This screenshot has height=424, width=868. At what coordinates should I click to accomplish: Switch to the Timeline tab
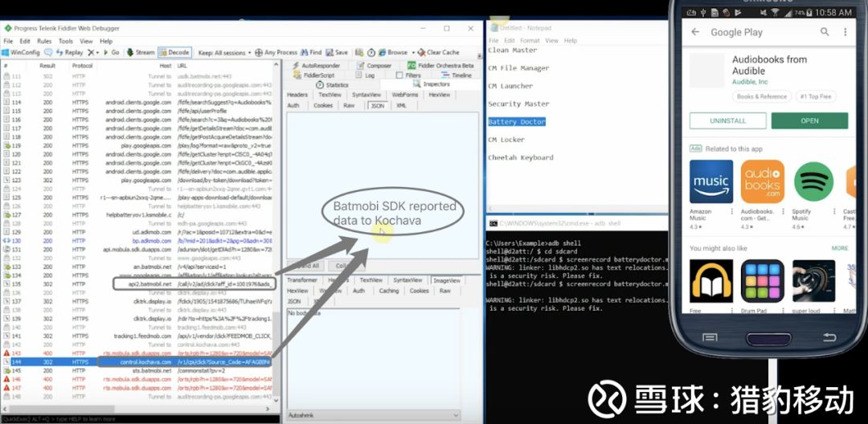(457, 75)
